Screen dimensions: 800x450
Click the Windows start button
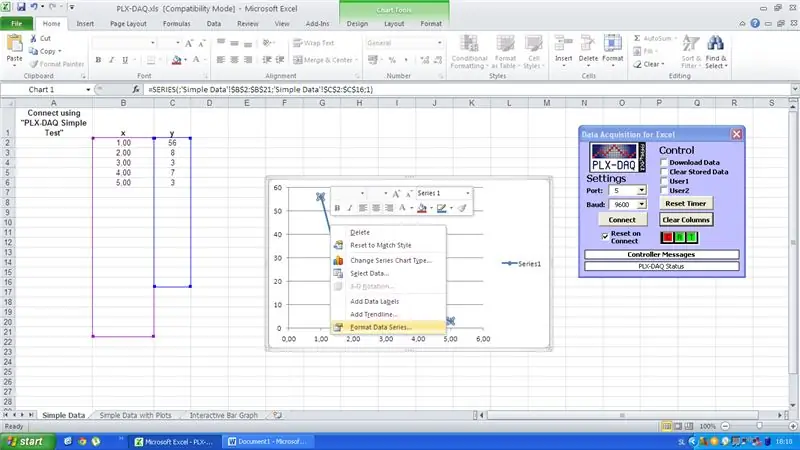27,441
